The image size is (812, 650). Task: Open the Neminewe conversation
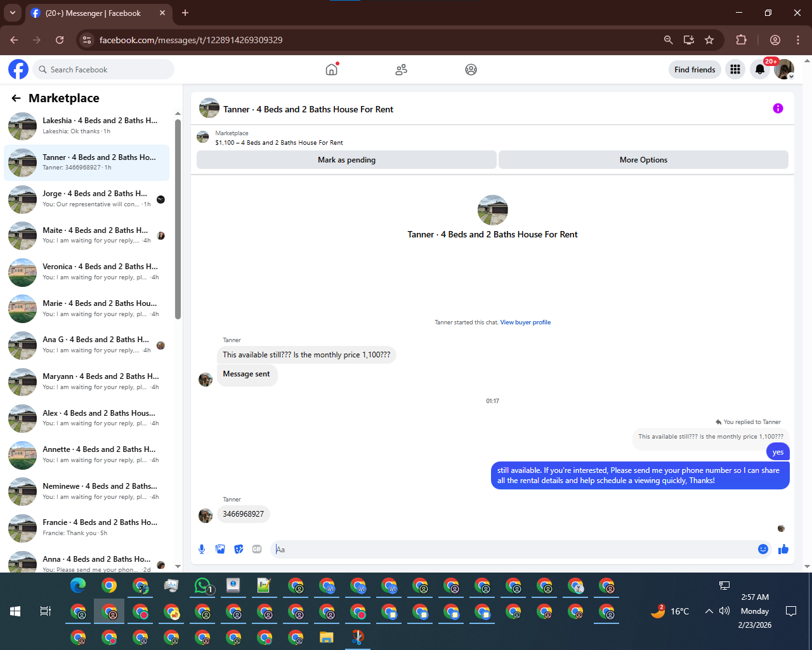[x=87, y=491]
